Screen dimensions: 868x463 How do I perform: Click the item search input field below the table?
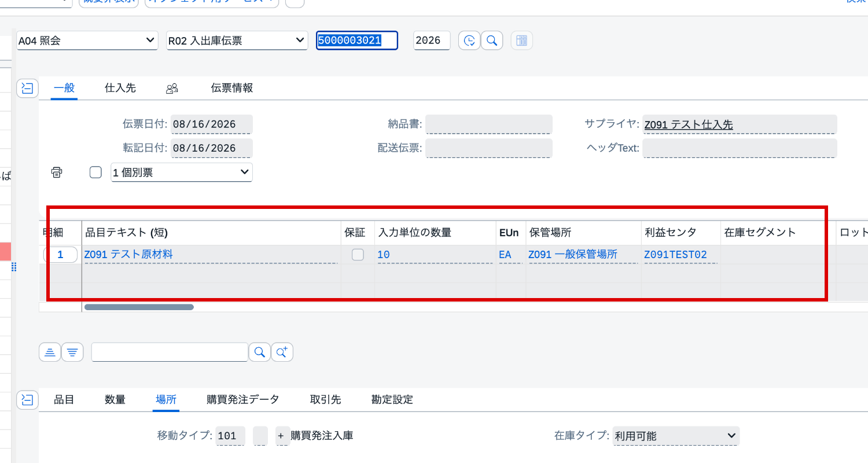[x=170, y=352]
